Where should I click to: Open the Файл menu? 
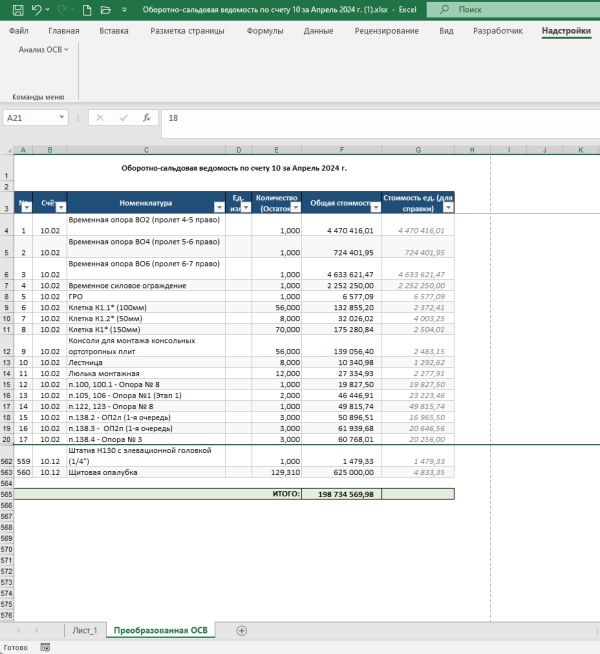(x=19, y=31)
